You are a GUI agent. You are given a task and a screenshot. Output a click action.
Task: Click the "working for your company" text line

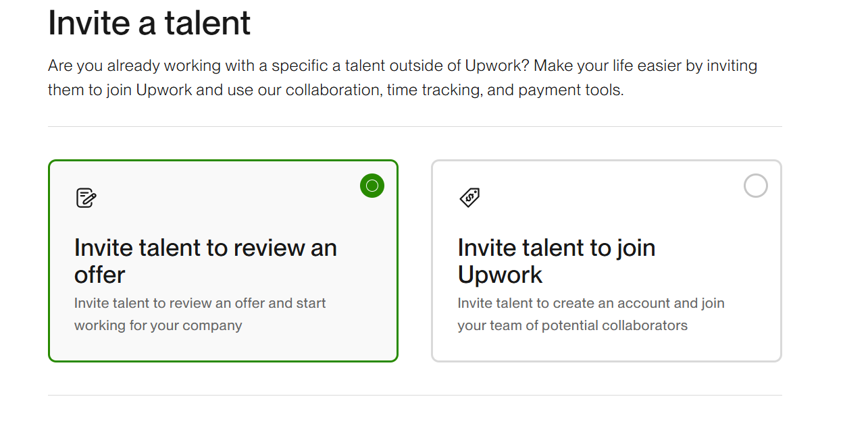158,325
